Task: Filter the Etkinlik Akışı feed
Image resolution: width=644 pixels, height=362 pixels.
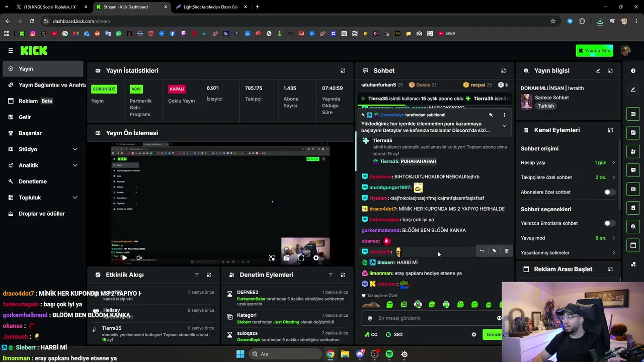Action: click(x=197, y=275)
